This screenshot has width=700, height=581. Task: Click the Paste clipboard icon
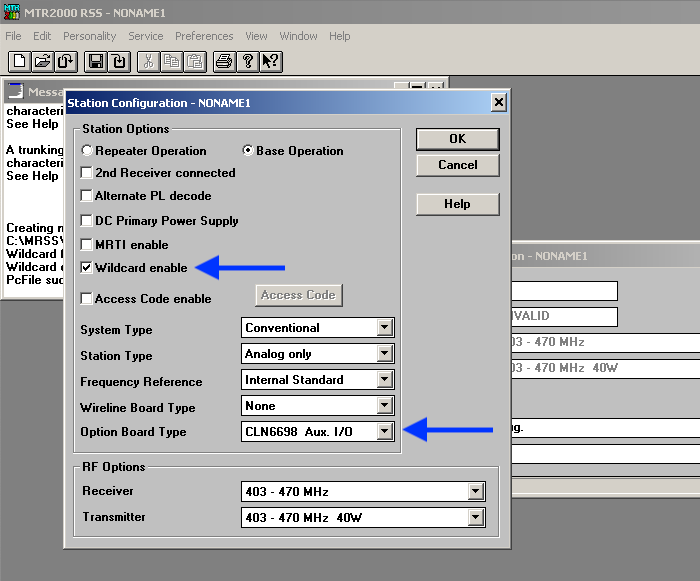[x=195, y=61]
